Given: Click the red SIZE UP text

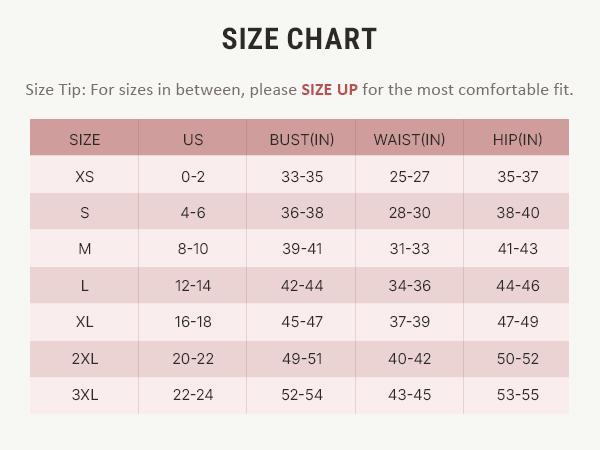Looking at the screenshot, I should [329, 90].
